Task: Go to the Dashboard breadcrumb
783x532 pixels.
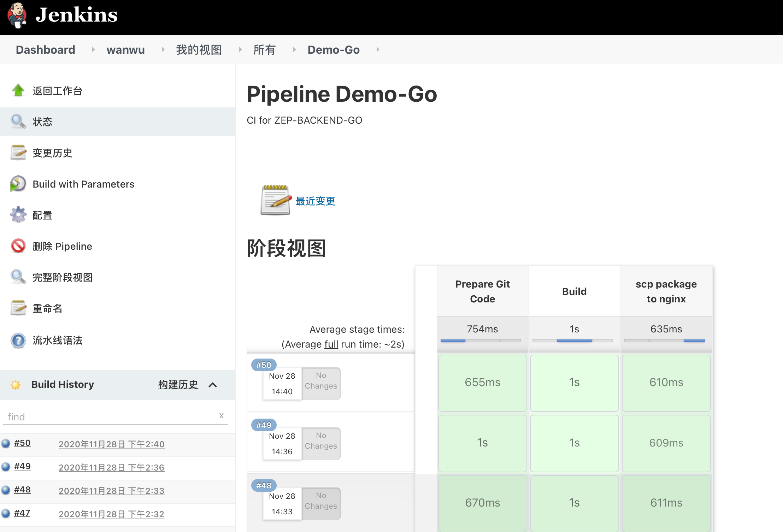Action: [46, 49]
